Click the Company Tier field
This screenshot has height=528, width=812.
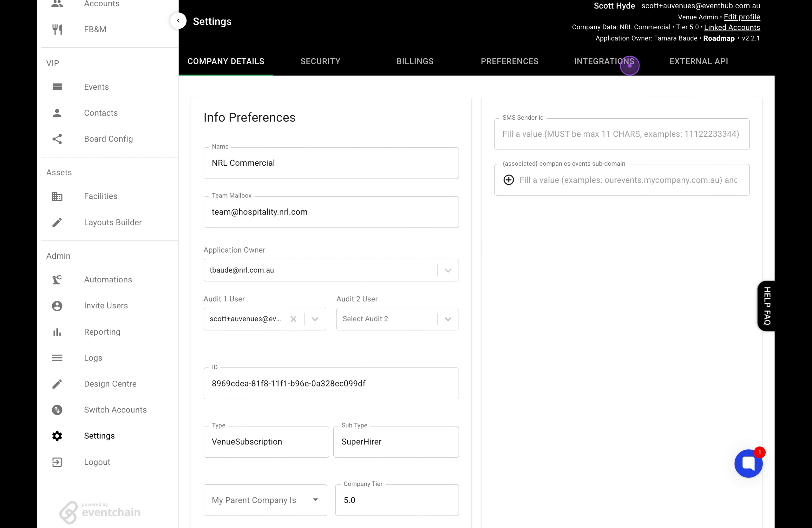(x=397, y=500)
